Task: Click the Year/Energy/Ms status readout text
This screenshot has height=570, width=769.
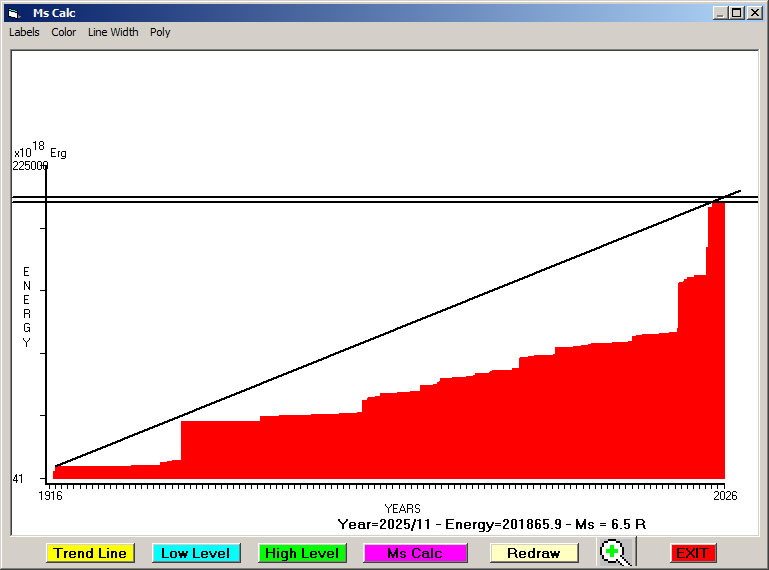Action: tap(492, 524)
